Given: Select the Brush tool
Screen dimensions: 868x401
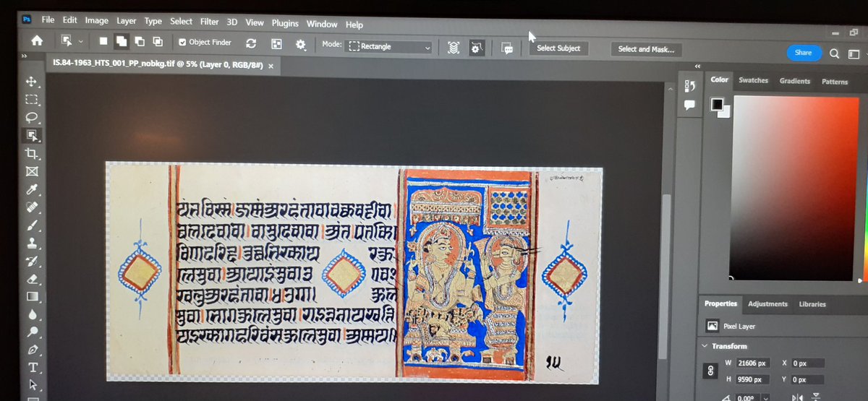Looking at the screenshot, I should tap(32, 225).
